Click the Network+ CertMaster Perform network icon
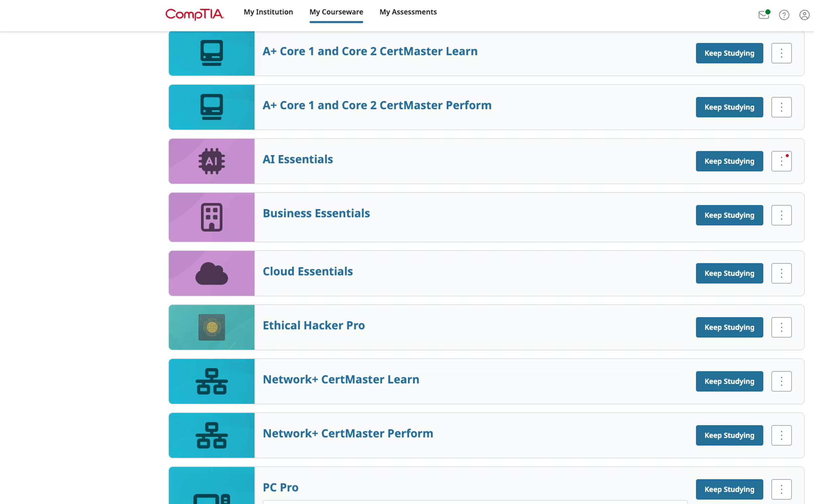 [x=211, y=435]
